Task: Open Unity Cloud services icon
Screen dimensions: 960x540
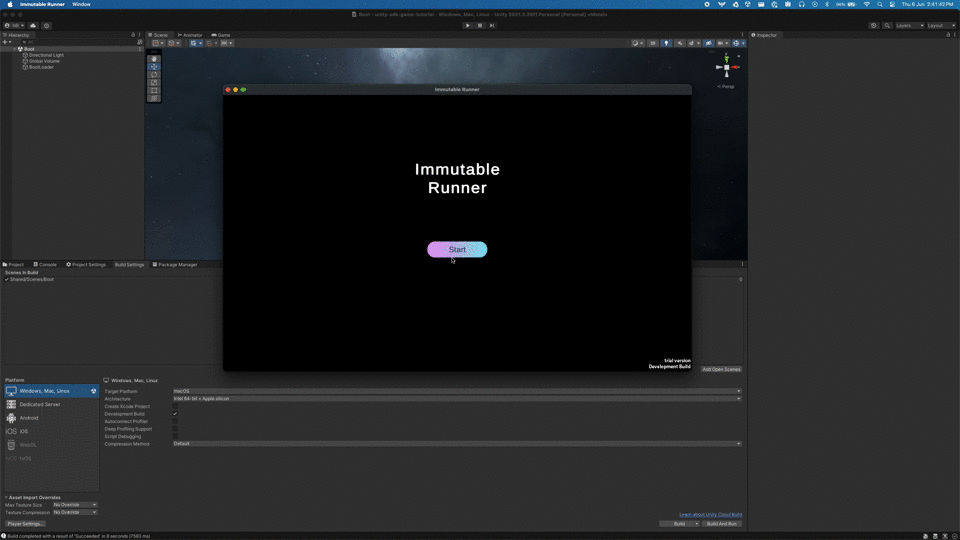Action: coord(33,26)
